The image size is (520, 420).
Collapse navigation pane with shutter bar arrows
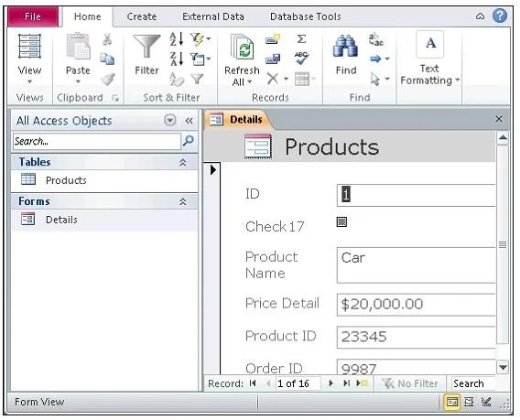(189, 121)
